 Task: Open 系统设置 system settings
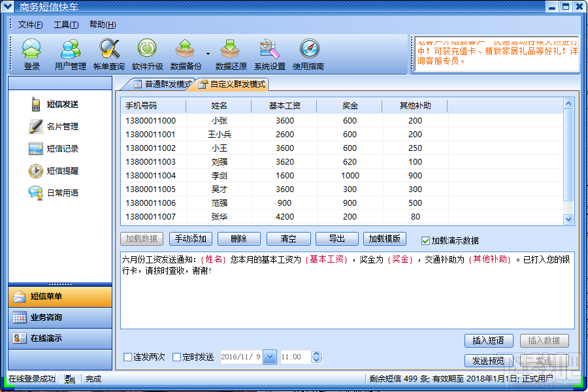[270, 54]
